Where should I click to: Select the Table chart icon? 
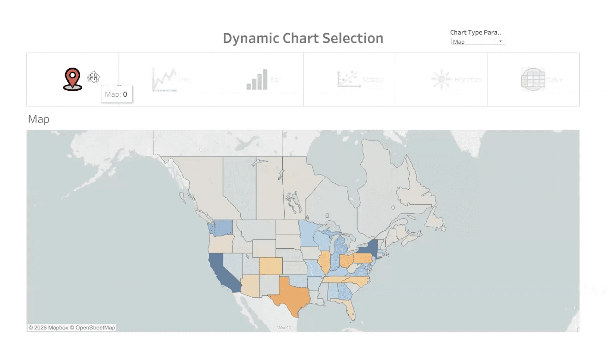pyautogui.click(x=533, y=78)
